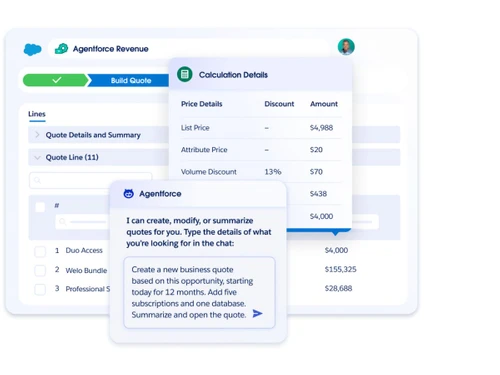Send the chat message with arrow icon
Image resolution: width=500 pixels, height=375 pixels.
[x=257, y=314]
